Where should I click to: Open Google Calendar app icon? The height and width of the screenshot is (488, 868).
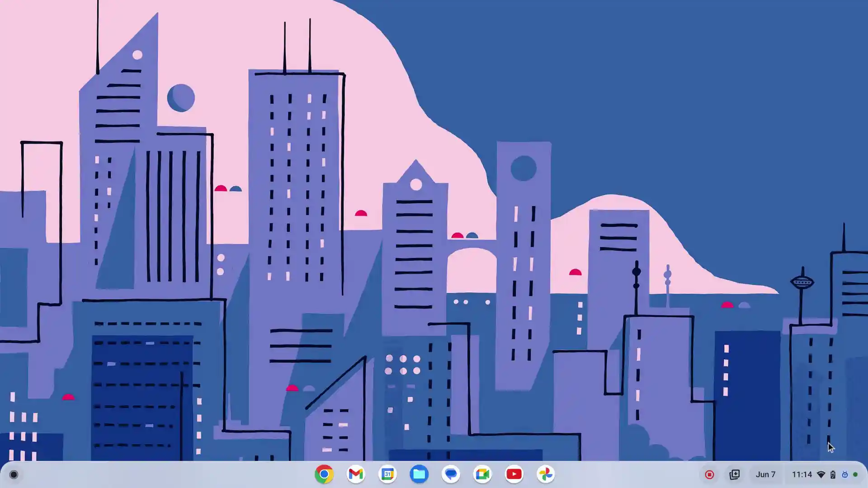coord(387,474)
